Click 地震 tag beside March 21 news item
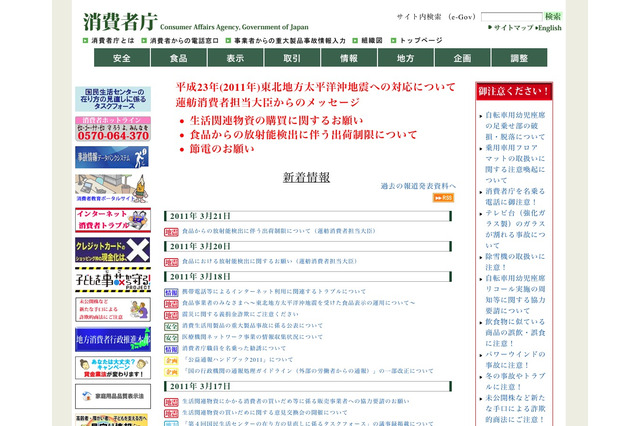 pyautogui.click(x=171, y=232)
